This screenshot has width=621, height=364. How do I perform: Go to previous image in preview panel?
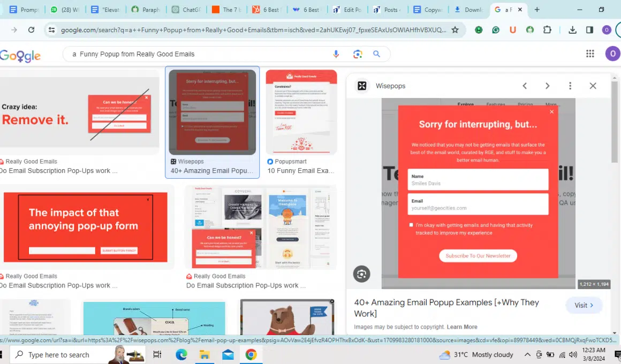coord(525,86)
